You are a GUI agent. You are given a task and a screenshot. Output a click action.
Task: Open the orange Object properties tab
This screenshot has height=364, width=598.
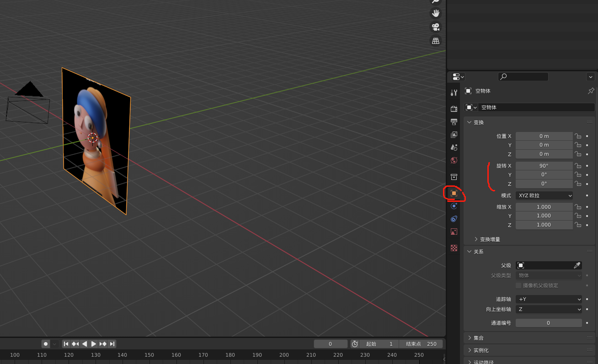[454, 193]
